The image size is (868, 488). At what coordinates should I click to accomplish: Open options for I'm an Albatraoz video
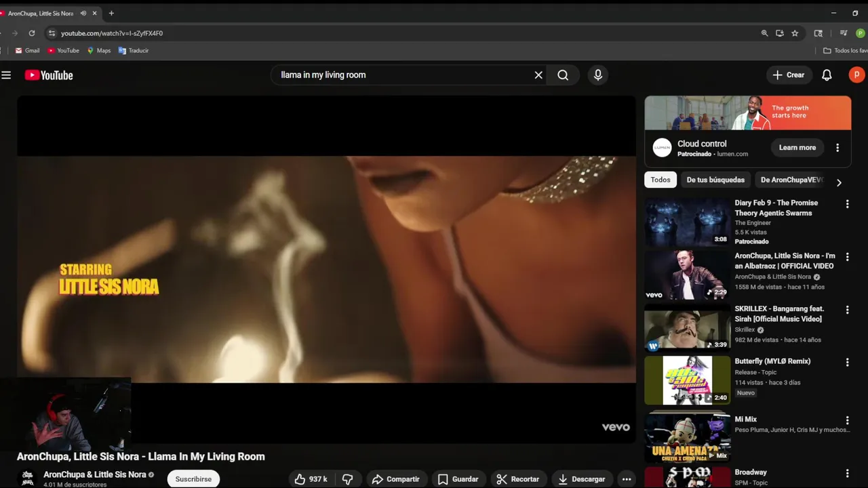(847, 257)
